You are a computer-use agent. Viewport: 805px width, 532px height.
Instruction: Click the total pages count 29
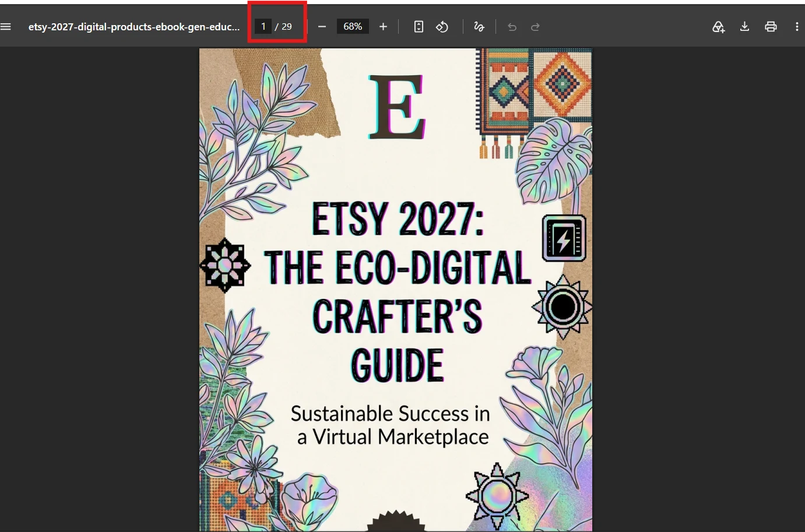click(x=287, y=27)
